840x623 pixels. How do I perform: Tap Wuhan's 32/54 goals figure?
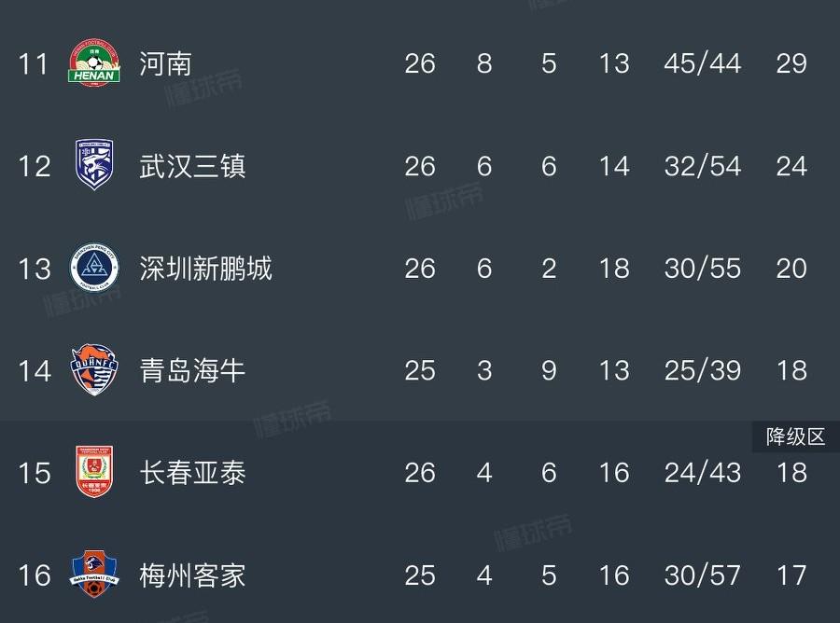702,166
